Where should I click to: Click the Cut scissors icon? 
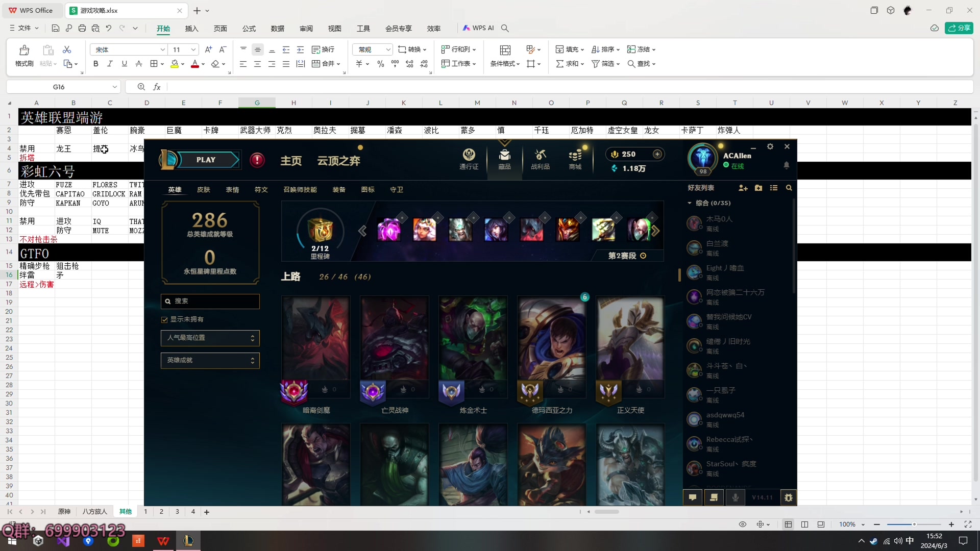[x=67, y=49]
